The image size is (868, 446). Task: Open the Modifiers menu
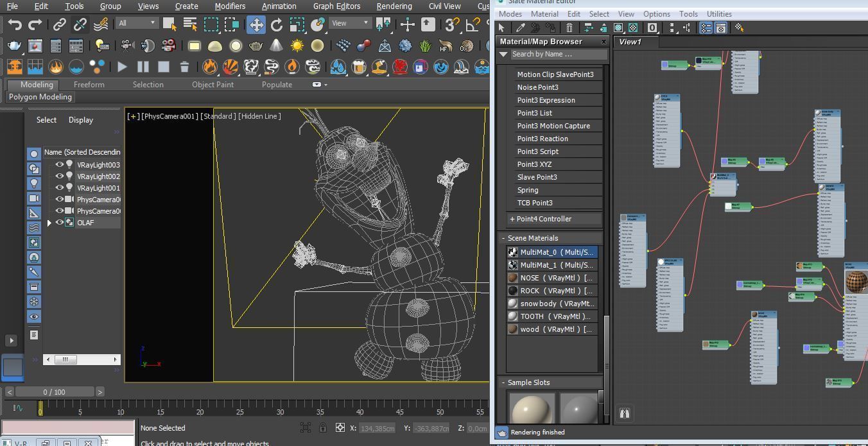[230, 6]
